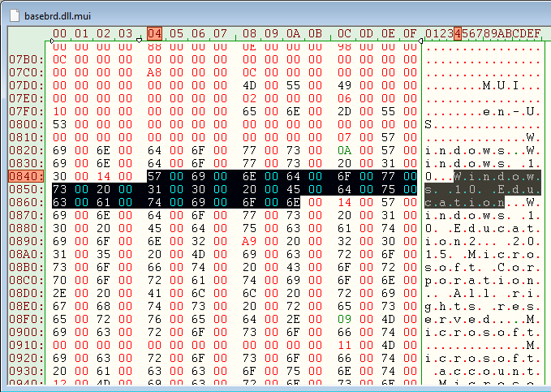The image size is (551, 392).
Task: Select address row 0920
Action: coord(26,358)
